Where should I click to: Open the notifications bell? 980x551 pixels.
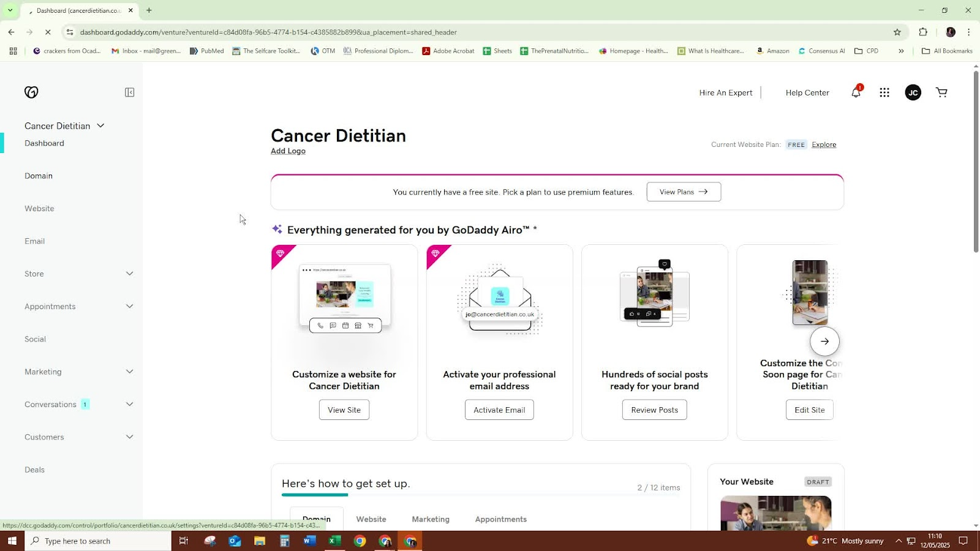click(x=856, y=92)
